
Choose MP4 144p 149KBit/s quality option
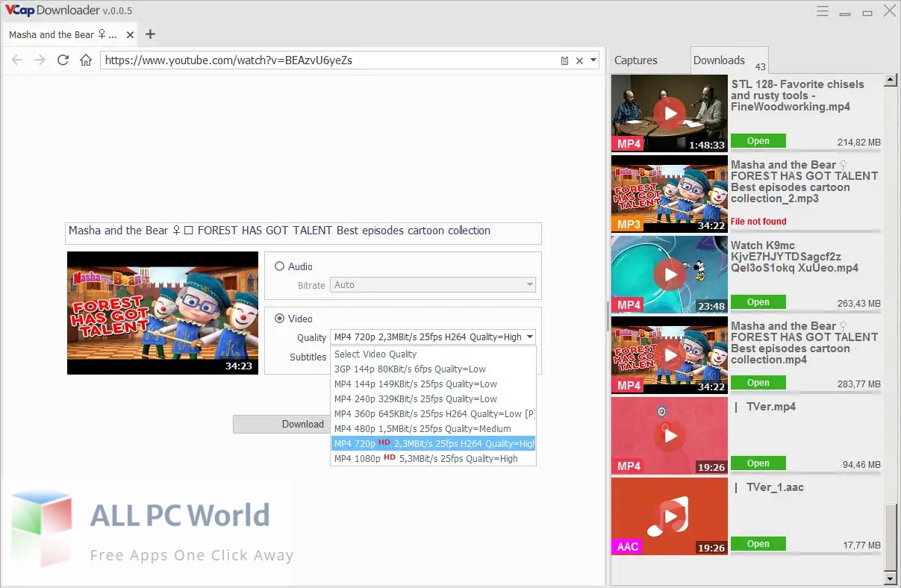coord(433,384)
